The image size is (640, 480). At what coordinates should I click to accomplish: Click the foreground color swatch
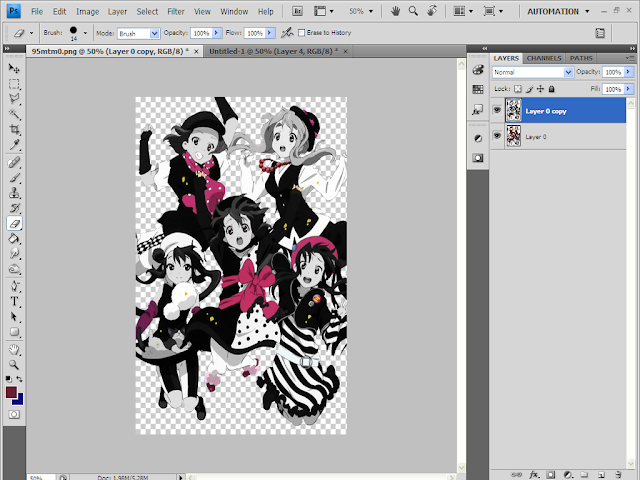pos(11,392)
